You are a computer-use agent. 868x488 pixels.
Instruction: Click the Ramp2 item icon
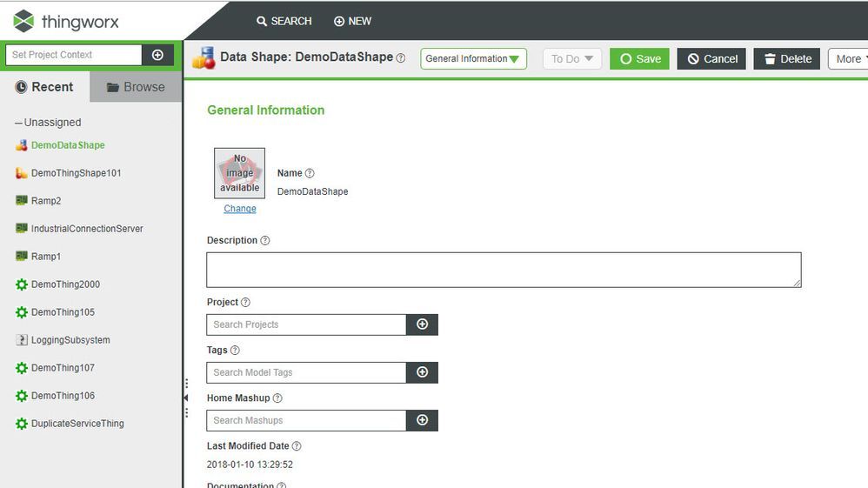[22, 200]
